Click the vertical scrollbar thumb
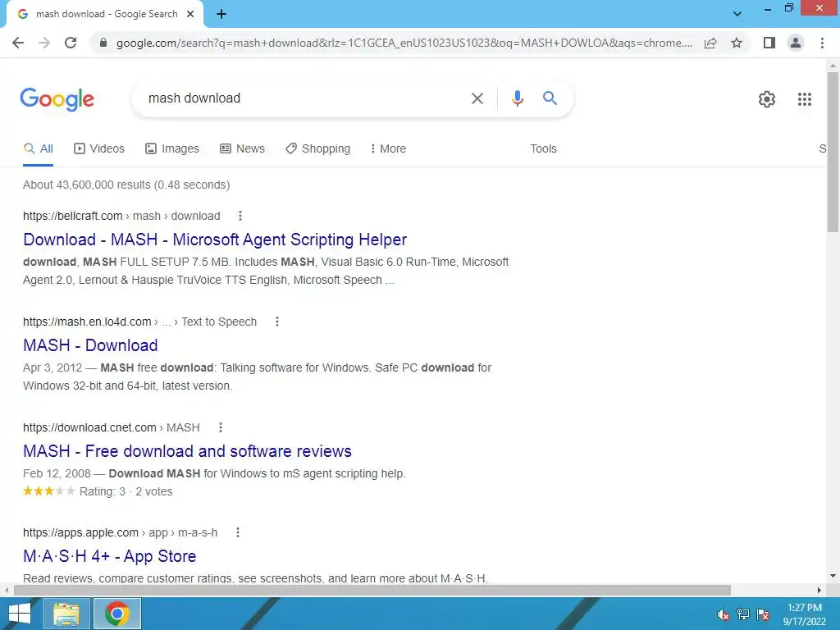This screenshot has width=840, height=630. (x=833, y=152)
